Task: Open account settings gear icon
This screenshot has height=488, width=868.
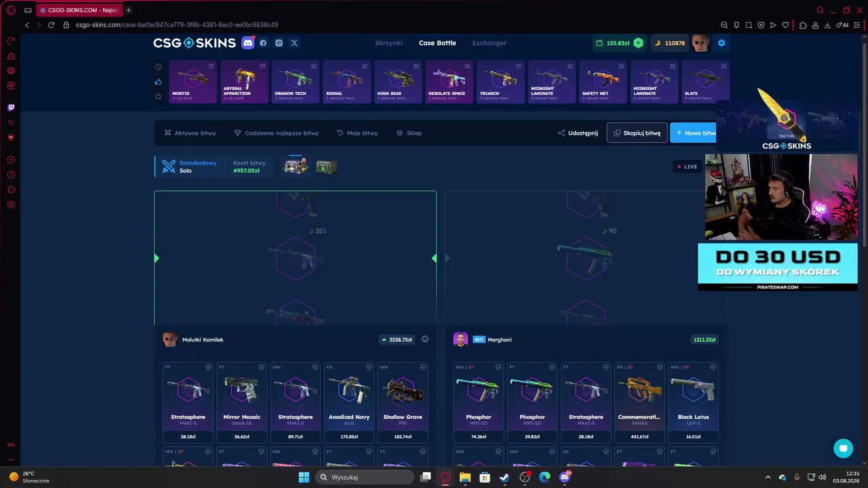Action: [x=721, y=43]
